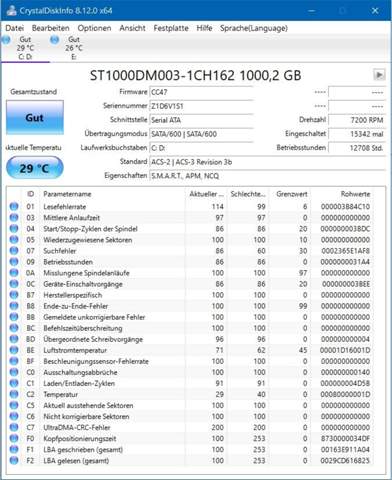The width and height of the screenshot is (392, 480).
Task: Click the status orb for LBA gelesen (gesamt)
Action: click(x=14, y=460)
